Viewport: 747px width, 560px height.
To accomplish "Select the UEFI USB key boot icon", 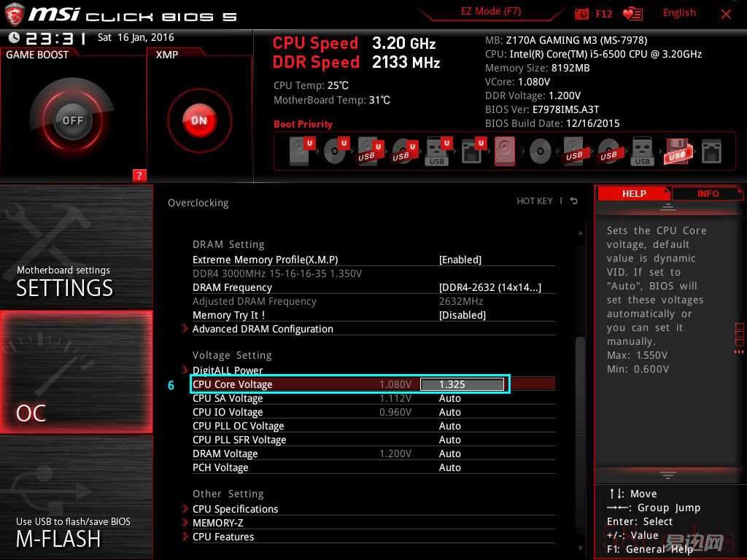I will coord(438,152).
